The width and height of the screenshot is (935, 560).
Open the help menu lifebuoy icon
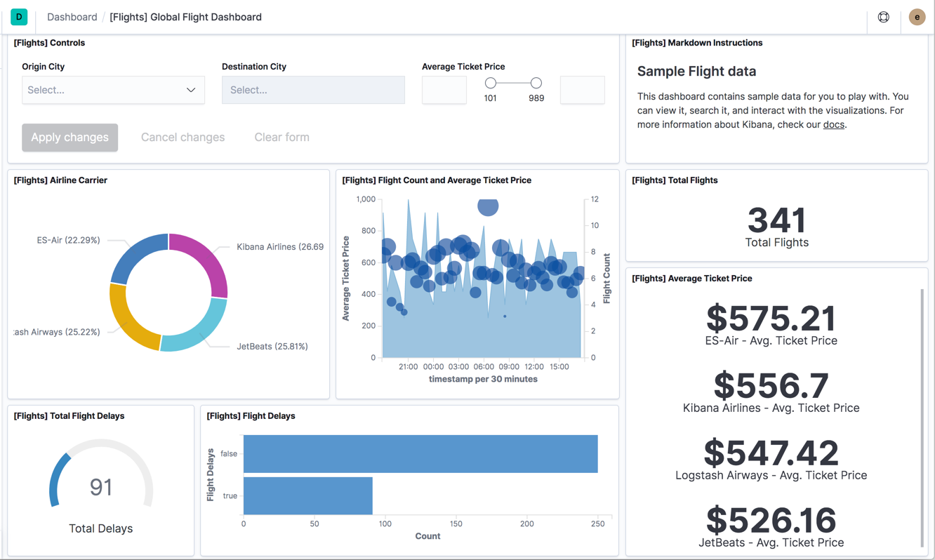(884, 17)
